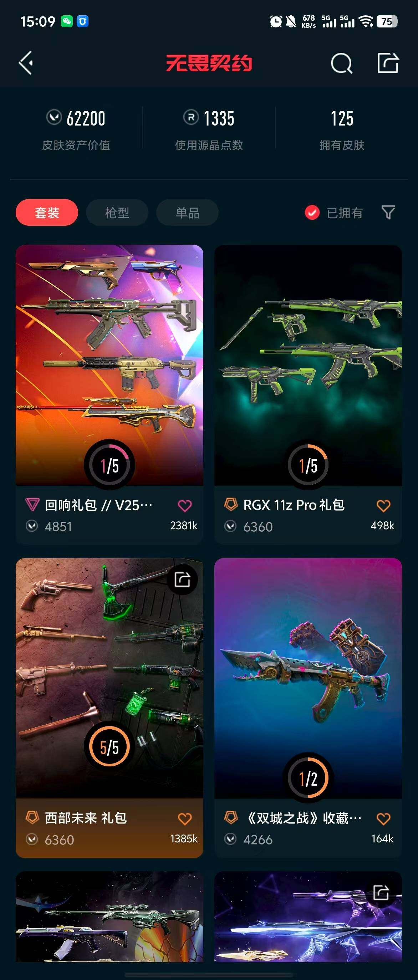Image resolution: width=418 pixels, height=980 pixels.
Task: Switch to the 枪型 tab
Action: pos(117,212)
